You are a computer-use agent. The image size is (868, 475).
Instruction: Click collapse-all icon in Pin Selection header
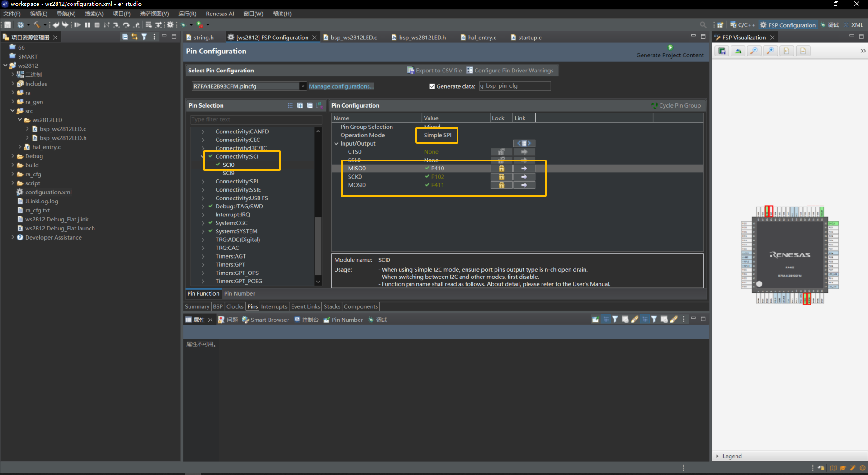click(x=310, y=105)
